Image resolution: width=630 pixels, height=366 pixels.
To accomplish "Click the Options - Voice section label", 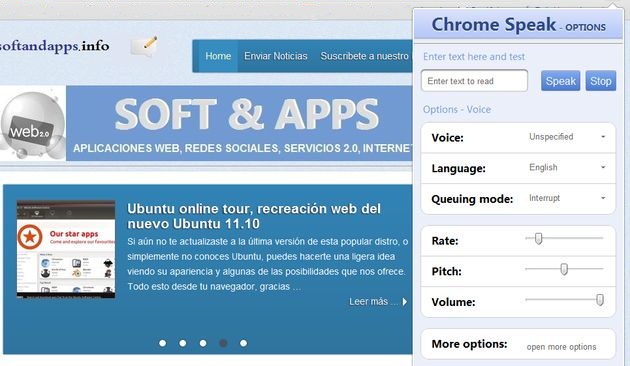I will click(456, 109).
